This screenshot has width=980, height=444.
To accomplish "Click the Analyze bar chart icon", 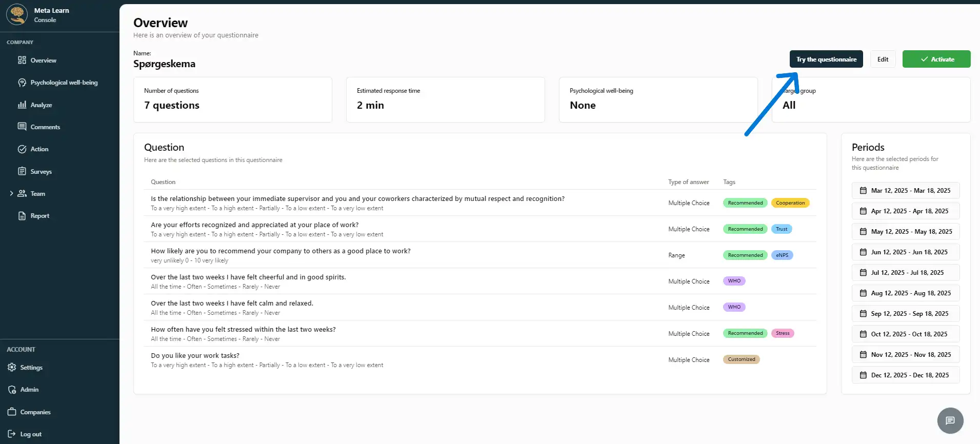I will pos(22,105).
